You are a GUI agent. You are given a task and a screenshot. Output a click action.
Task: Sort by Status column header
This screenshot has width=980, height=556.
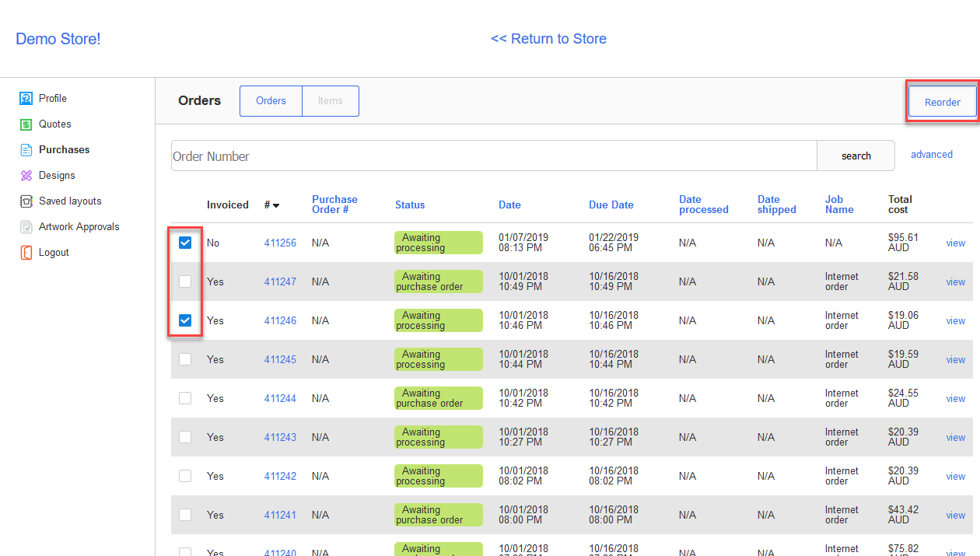[410, 205]
